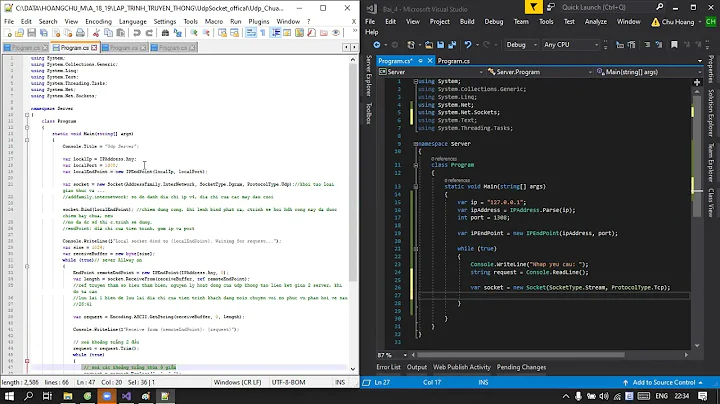Click Notepad++ Save All icon
Image resolution: width=720 pixels, height=404 pixels.
click(x=44, y=33)
